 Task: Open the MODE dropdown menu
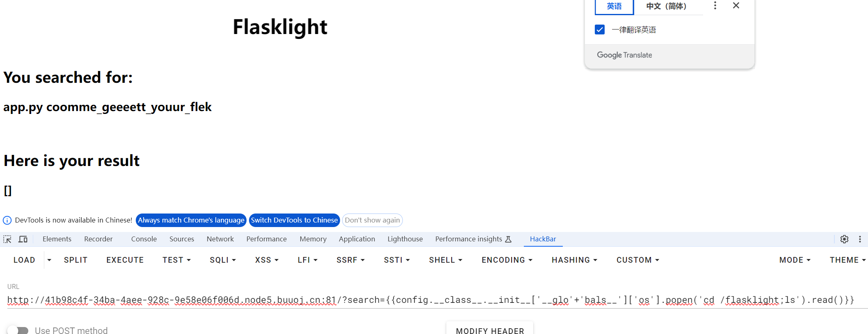coord(795,260)
